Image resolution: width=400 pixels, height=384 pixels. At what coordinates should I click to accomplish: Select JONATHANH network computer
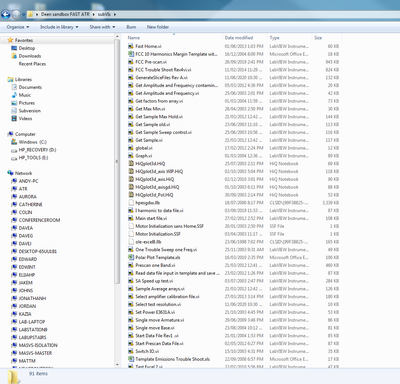32,298
